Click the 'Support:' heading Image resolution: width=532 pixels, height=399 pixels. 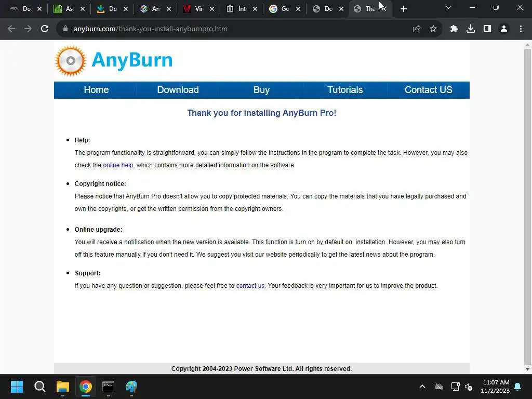(87, 273)
